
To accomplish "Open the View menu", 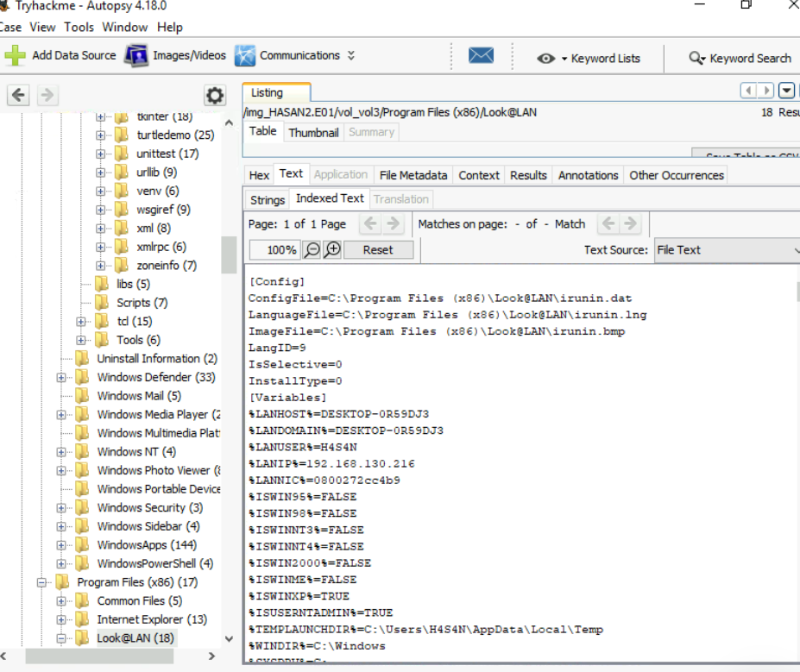I will coord(42,27).
